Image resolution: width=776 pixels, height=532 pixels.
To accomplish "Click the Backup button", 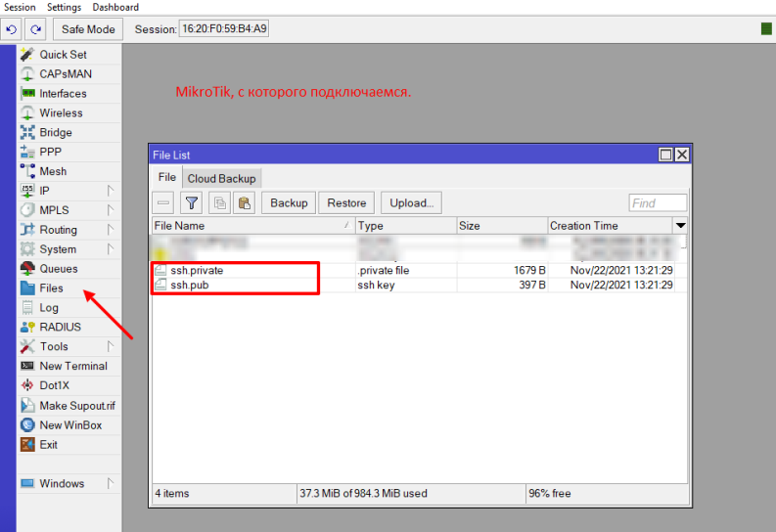I will pyautogui.click(x=289, y=202).
